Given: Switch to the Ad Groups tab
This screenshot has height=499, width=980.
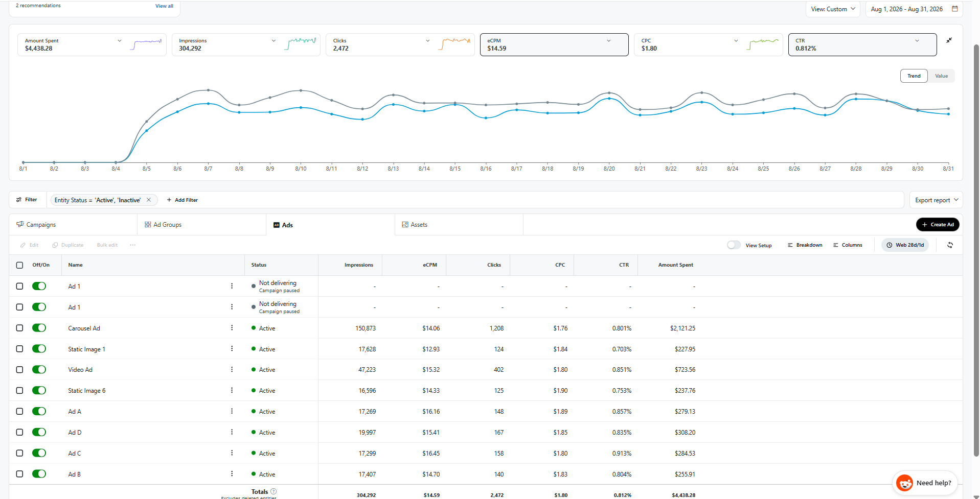Looking at the screenshot, I should 201,225.
